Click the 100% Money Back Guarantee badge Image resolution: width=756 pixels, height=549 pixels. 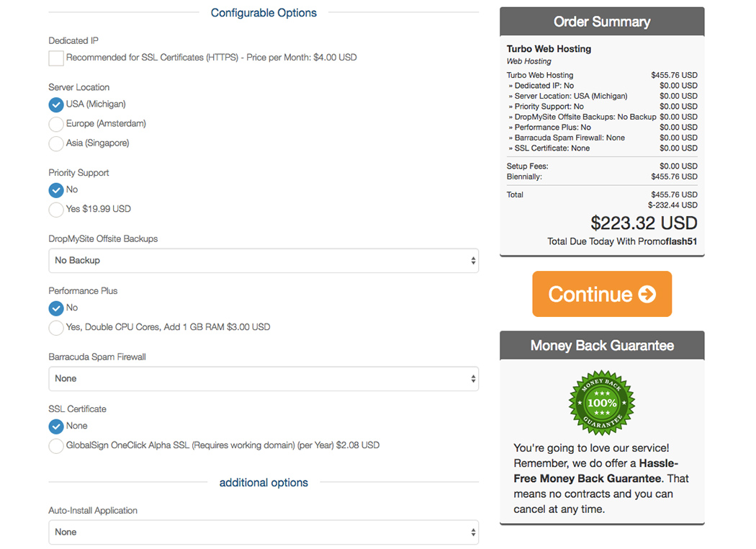pyautogui.click(x=602, y=403)
